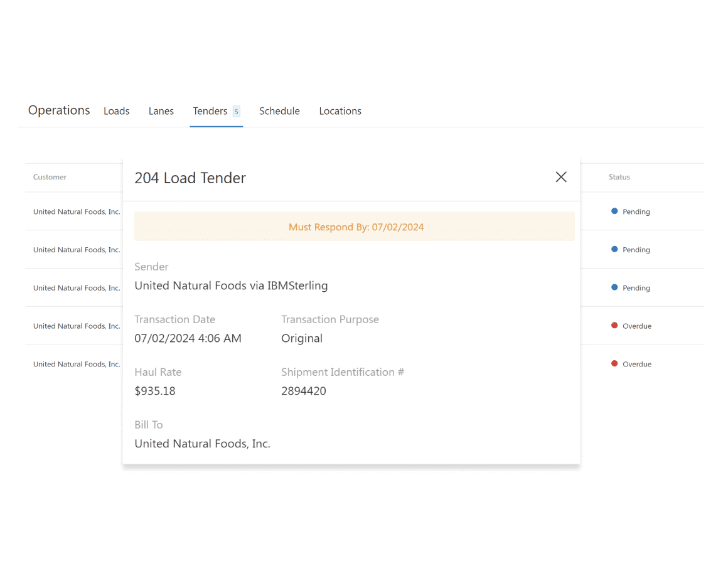Click the Tenders count badge showing 5

tap(237, 112)
